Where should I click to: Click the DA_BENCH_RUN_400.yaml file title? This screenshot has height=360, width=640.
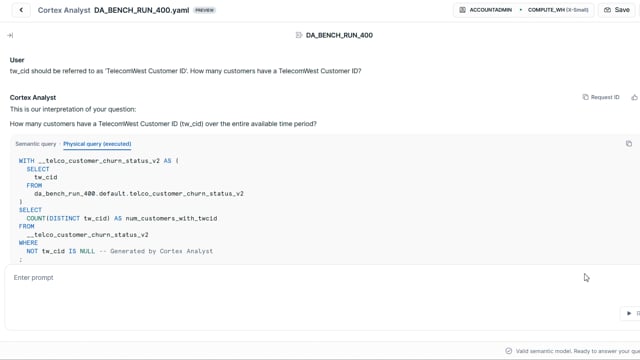point(141,10)
